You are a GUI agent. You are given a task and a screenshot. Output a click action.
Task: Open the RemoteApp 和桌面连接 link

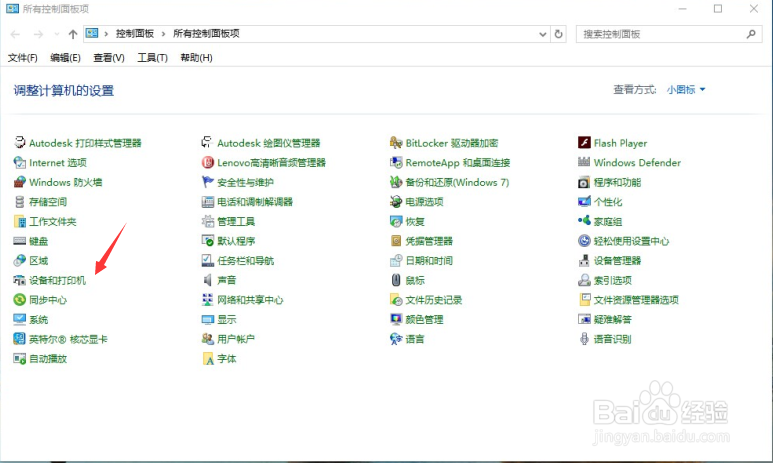click(x=458, y=163)
